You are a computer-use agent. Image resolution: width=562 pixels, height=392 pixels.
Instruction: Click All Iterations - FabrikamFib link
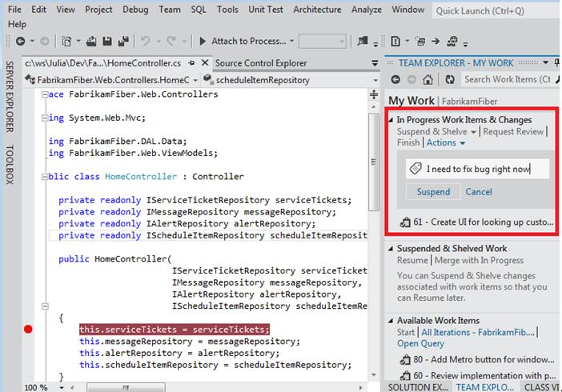pyautogui.click(x=478, y=333)
